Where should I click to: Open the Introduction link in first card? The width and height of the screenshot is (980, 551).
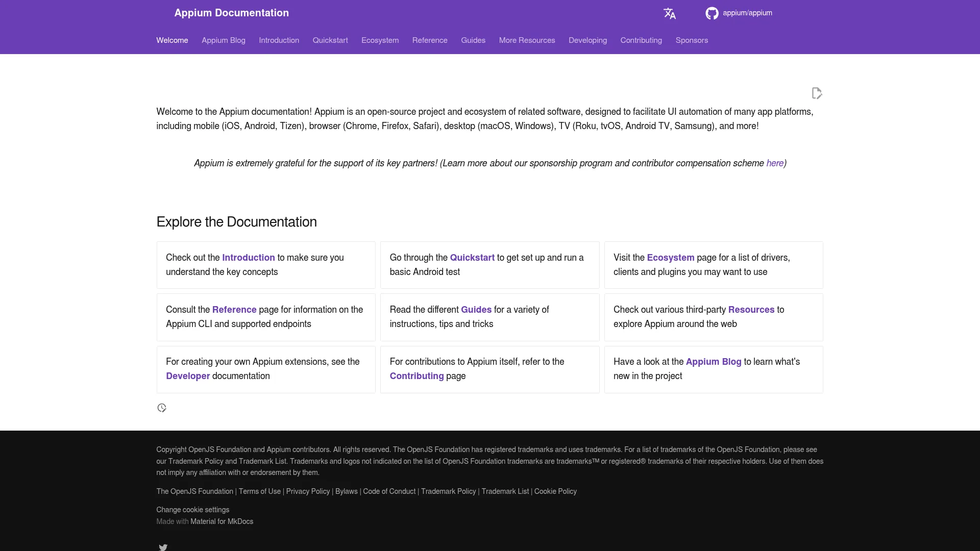[249, 258]
